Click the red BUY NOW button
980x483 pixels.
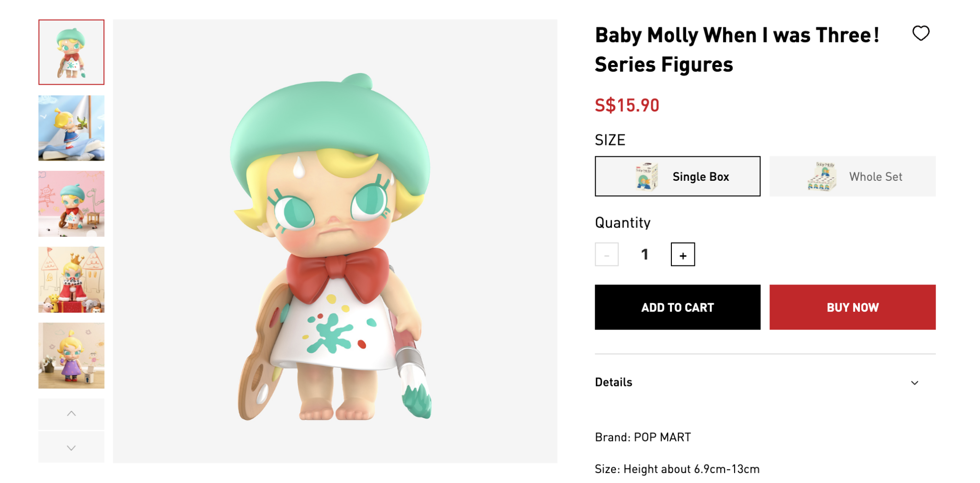pos(852,307)
